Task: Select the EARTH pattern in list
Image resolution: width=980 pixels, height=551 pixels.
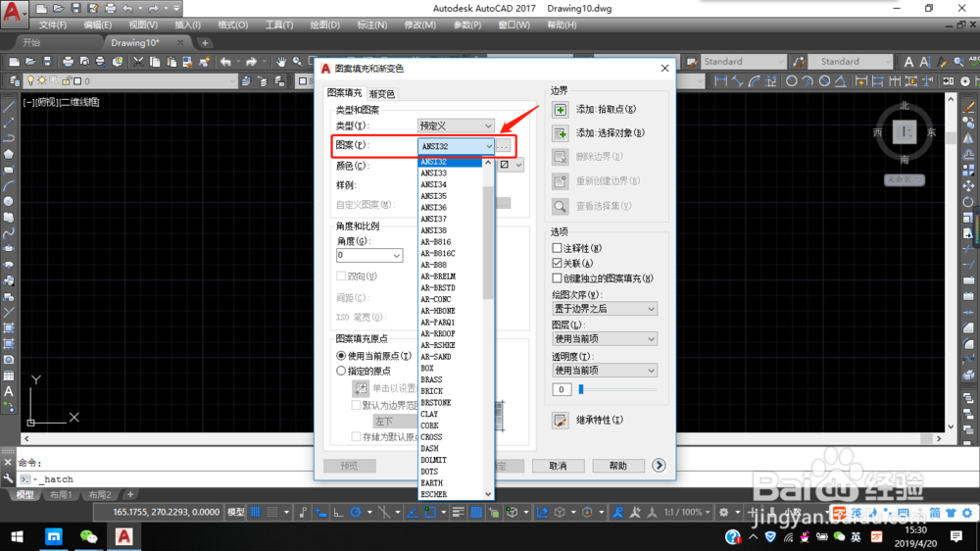Action: [x=450, y=483]
